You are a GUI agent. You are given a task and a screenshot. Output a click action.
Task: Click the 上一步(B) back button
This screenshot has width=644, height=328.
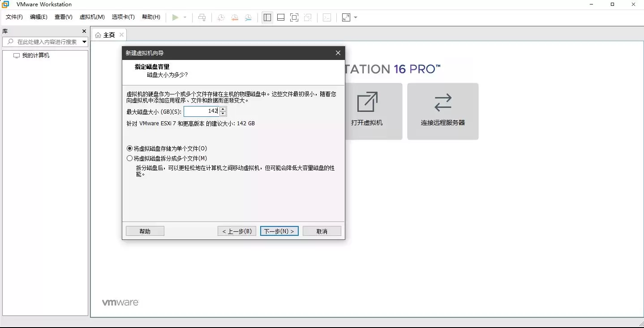coord(237,231)
